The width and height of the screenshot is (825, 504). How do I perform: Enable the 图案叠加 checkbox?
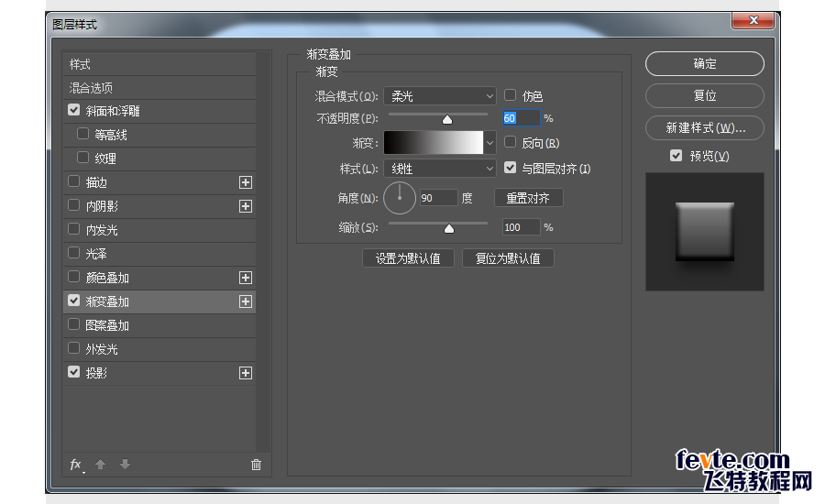pos(73,324)
